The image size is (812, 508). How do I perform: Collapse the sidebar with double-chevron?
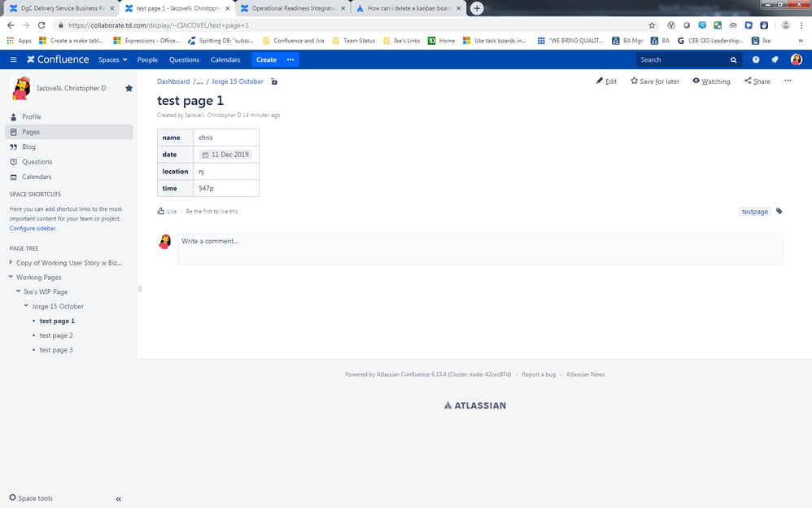119,499
